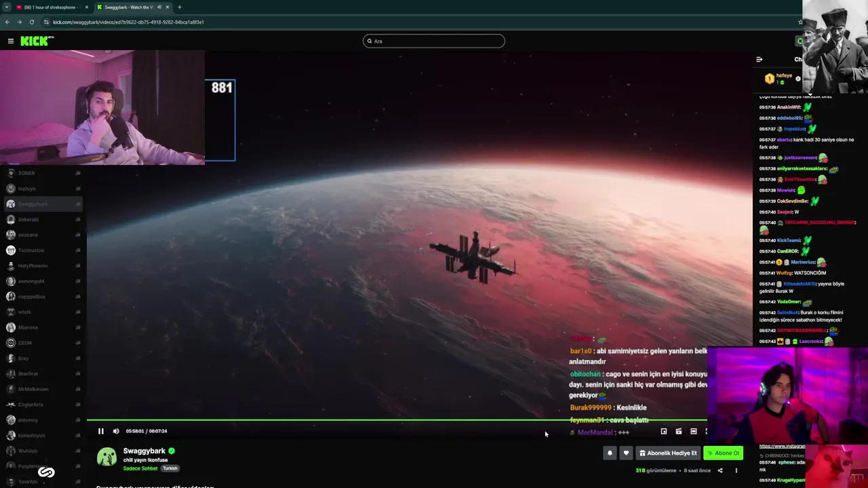Click username obitochan in overlay chat
The image size is (868, 488).
(585, 374)
